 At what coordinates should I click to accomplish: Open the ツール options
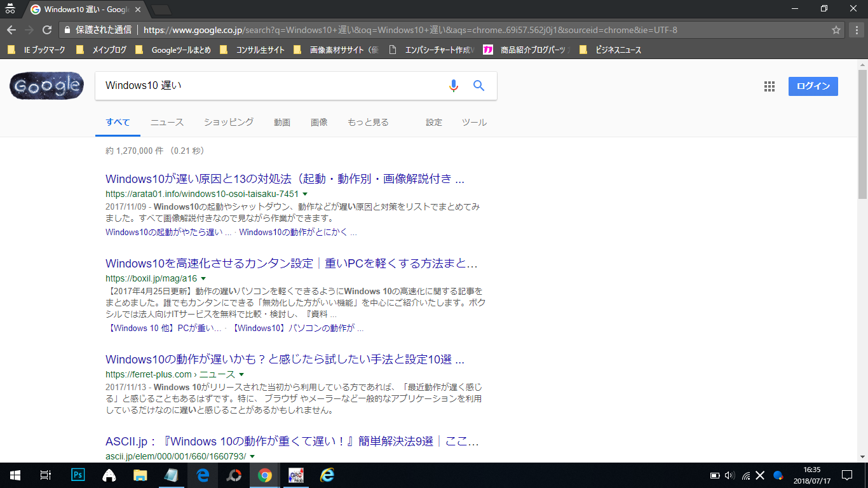[473, 122]
